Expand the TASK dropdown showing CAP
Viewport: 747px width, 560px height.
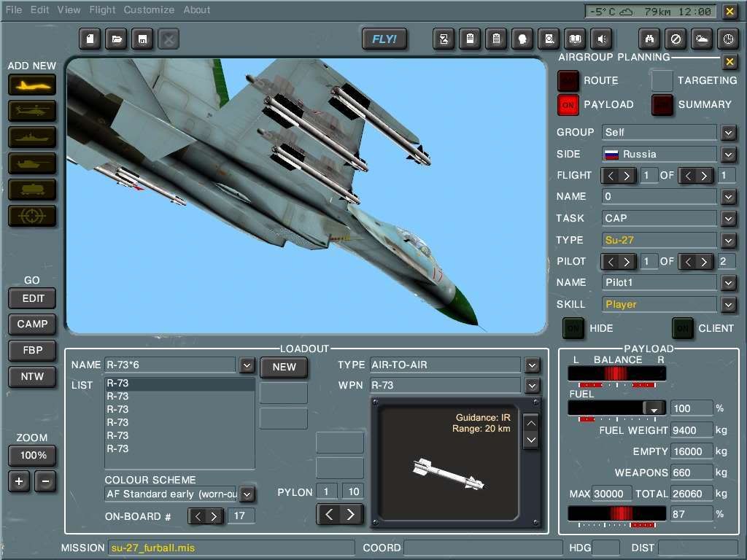[728, 218]
